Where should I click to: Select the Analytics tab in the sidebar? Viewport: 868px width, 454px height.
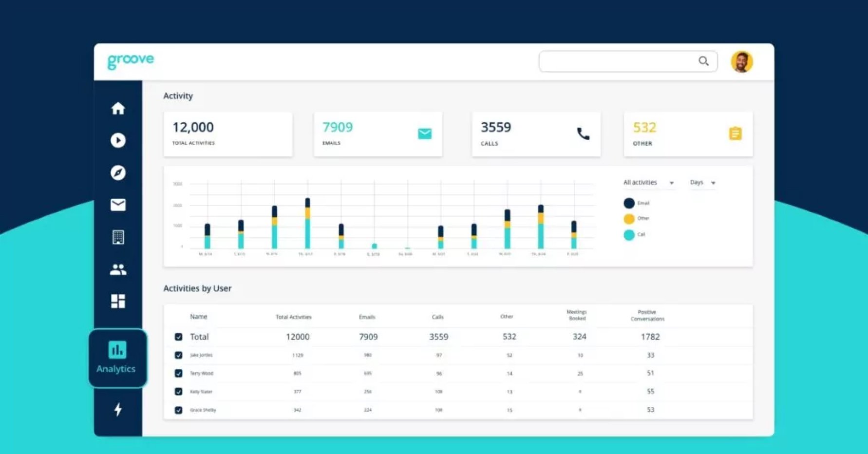click(117, 357)
